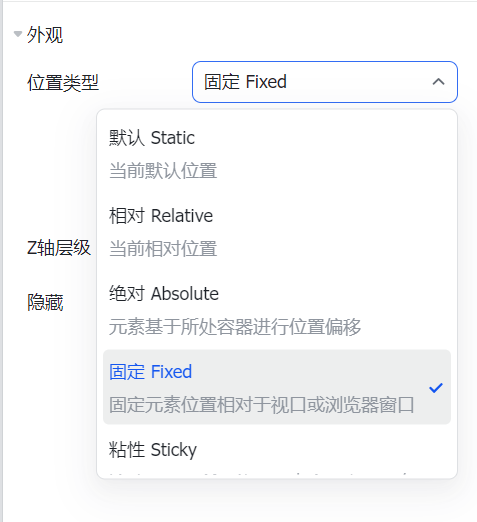Click the 位置类型 label
The image size is (477, 522).
63,83
